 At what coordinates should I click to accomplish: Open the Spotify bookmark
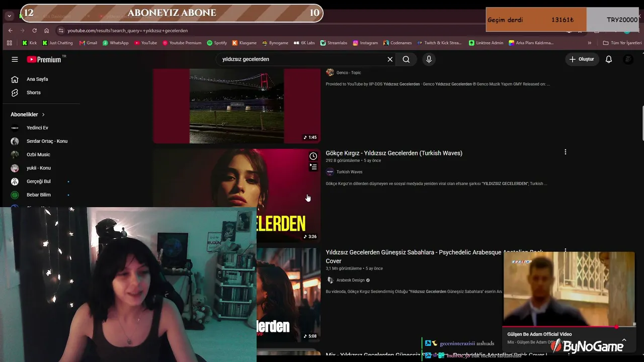point(216,43)
